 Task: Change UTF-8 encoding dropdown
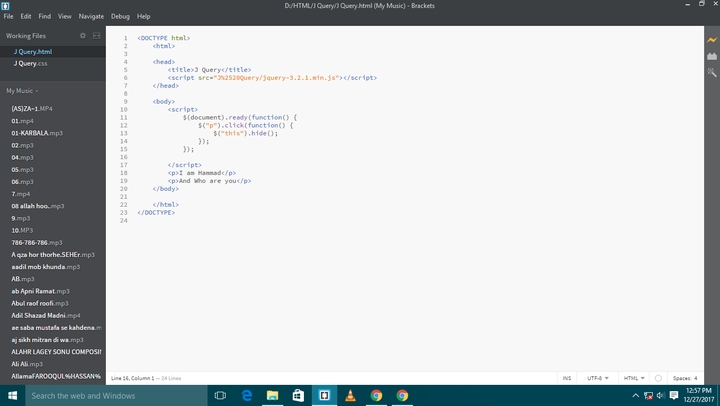point(597,378)
